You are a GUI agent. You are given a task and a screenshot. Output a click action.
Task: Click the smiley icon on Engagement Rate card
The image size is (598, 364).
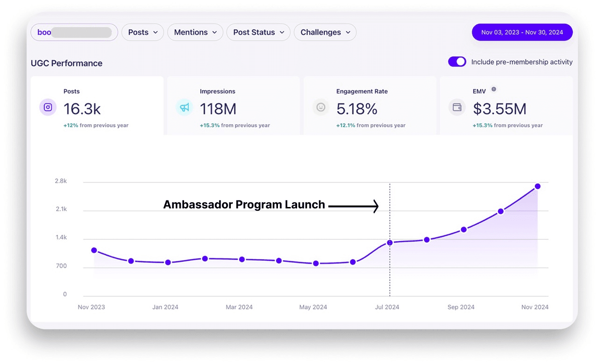coord(320,107)
